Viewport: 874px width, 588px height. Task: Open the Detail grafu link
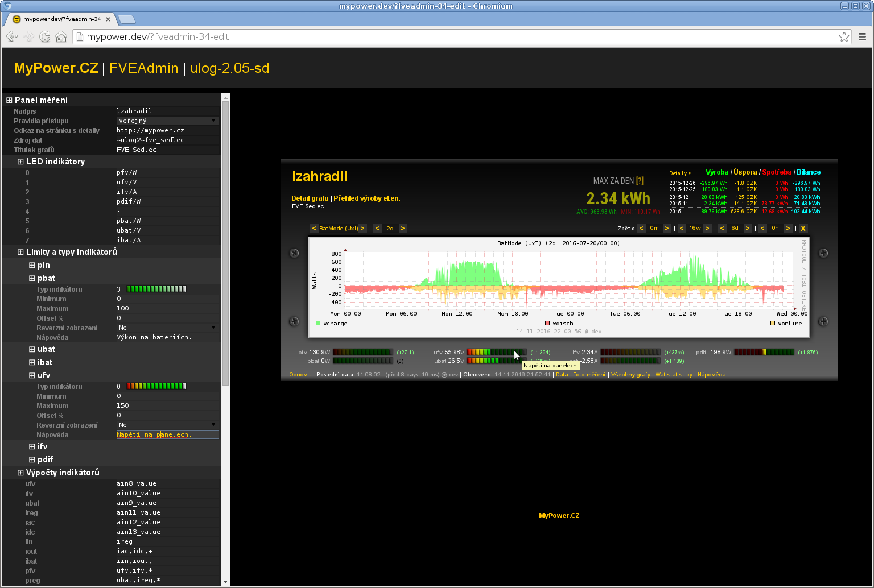tap(310, 198)
